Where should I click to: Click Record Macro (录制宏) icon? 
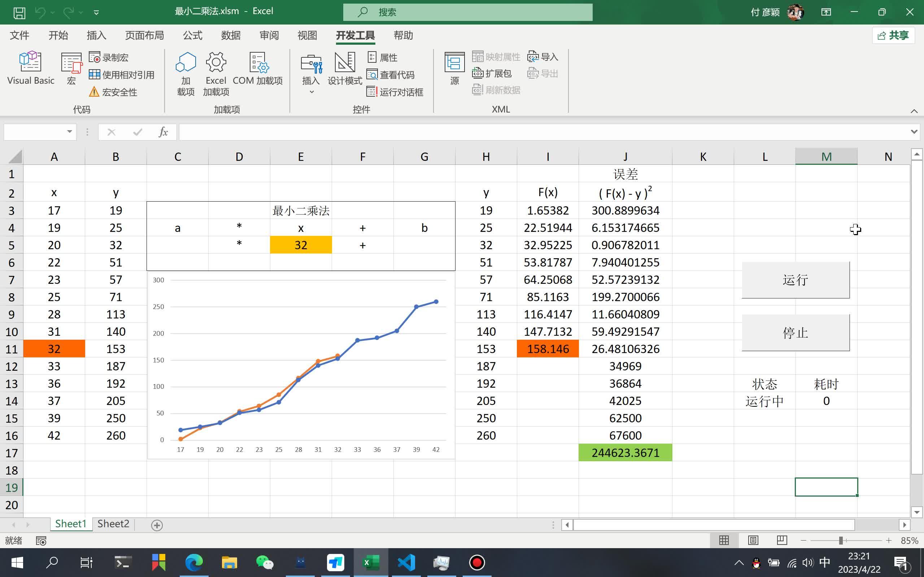(95, 58)
